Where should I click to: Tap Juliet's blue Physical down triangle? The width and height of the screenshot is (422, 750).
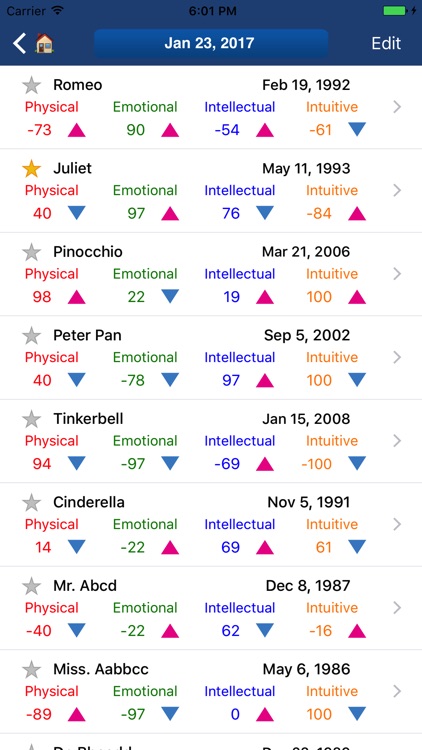(77, 213)
